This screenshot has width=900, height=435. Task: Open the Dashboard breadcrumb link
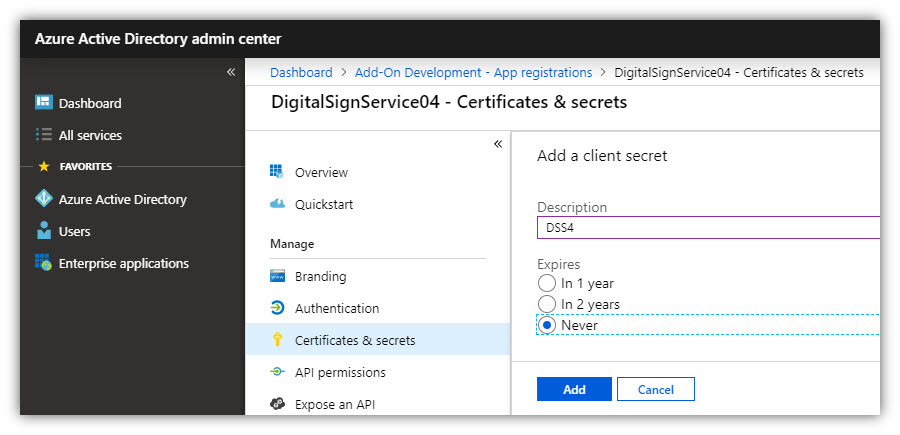301,73
